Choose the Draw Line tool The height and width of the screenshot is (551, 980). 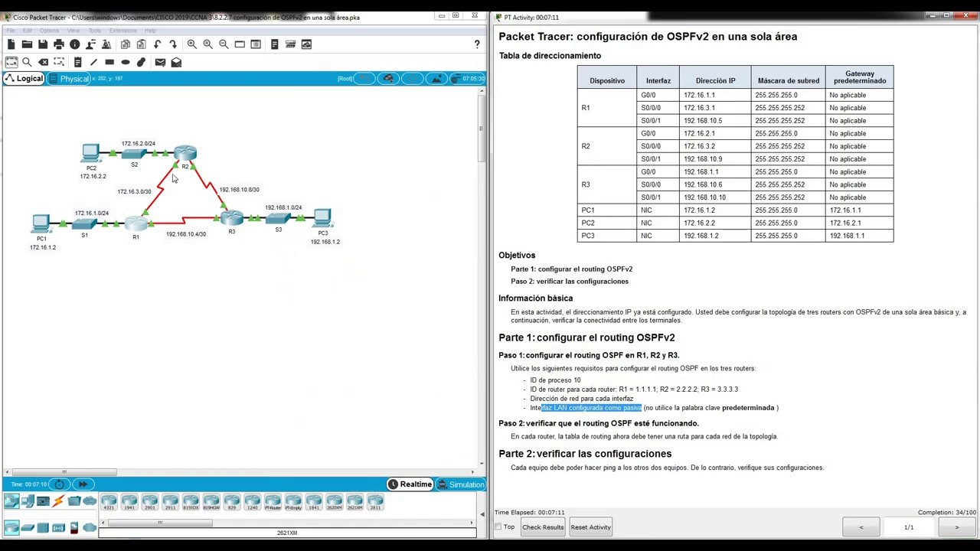point(93,62)
